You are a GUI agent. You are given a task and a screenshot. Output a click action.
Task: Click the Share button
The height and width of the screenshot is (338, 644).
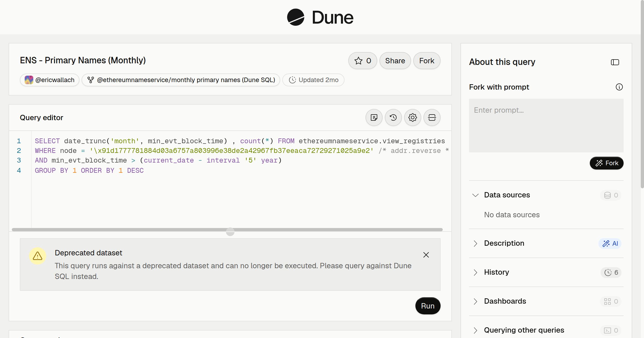(395, 61)
